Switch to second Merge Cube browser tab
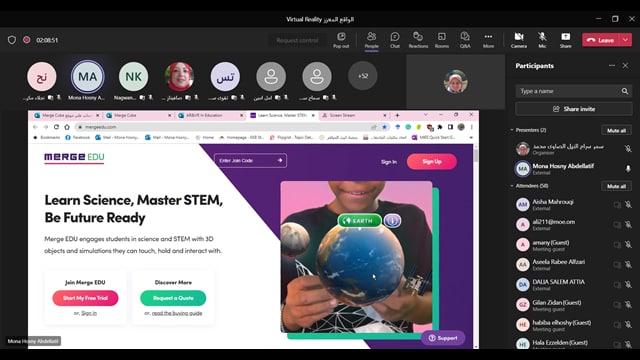Image resolution: width=640 pixels, height=360 pixels. pos(138,116)
